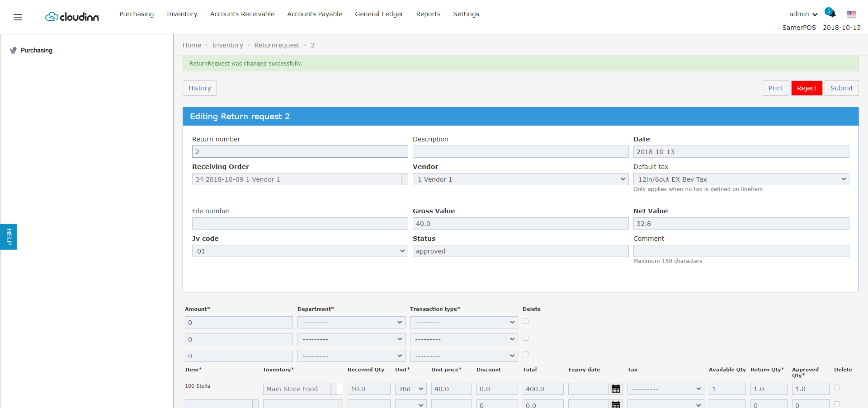Click the Receiving Order field
Screen dimensions: 868x408
click(297, 179)
